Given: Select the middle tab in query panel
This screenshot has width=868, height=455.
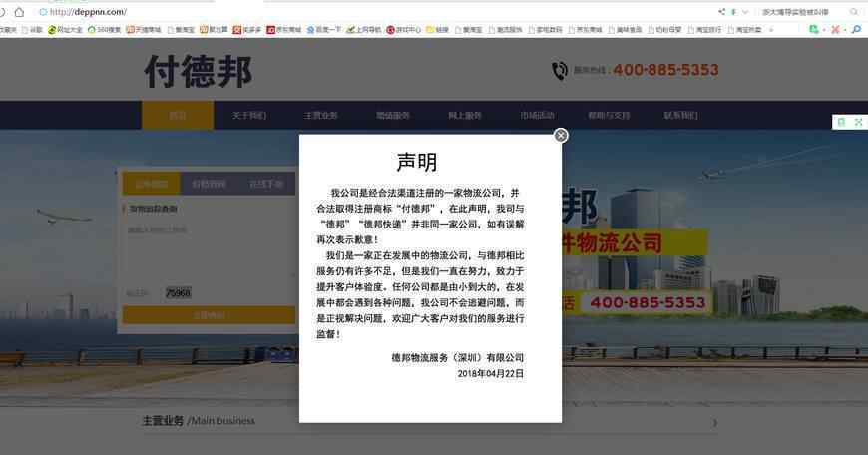Looking at the screenshot, I should [209, 184].
